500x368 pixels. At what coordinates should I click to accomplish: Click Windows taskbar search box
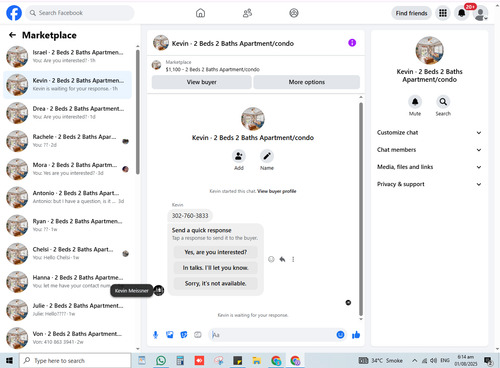point(75,360)
